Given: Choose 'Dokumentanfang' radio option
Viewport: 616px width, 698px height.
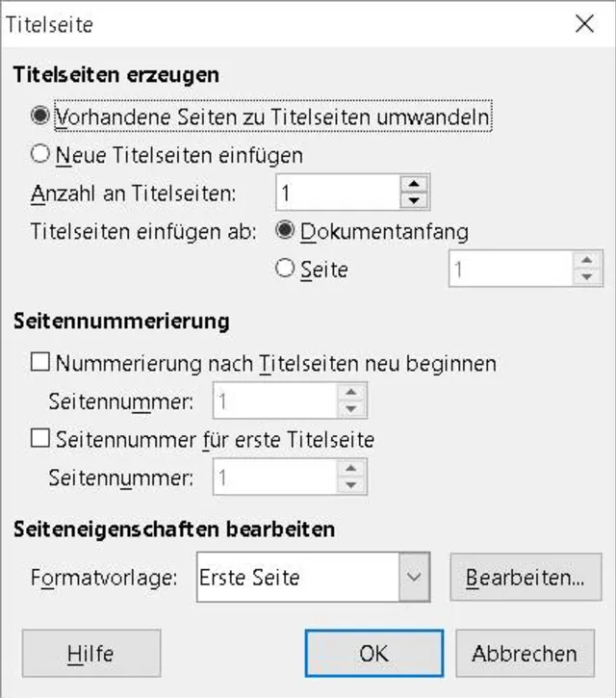Looking at the screenshot, I should click(x=285, y=231).
